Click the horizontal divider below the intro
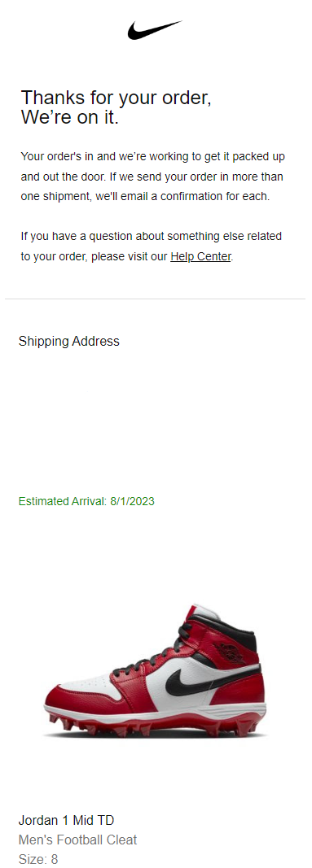The image size is (312, 868). [x=155, y=299]
